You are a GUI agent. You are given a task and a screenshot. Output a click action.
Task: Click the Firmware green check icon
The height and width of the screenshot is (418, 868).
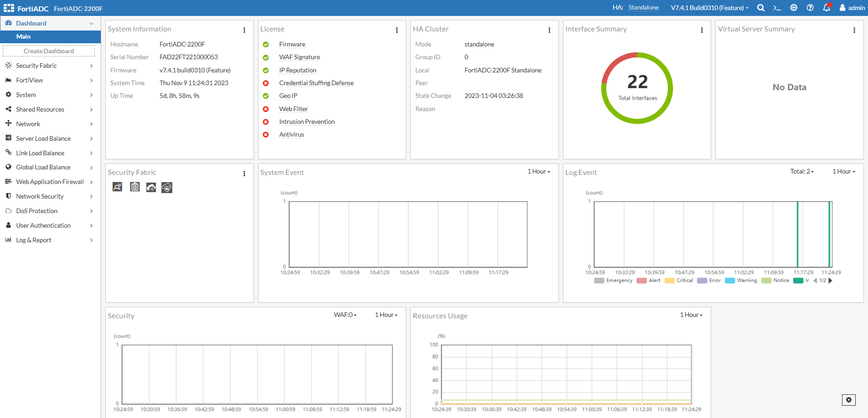click(266, 45)
